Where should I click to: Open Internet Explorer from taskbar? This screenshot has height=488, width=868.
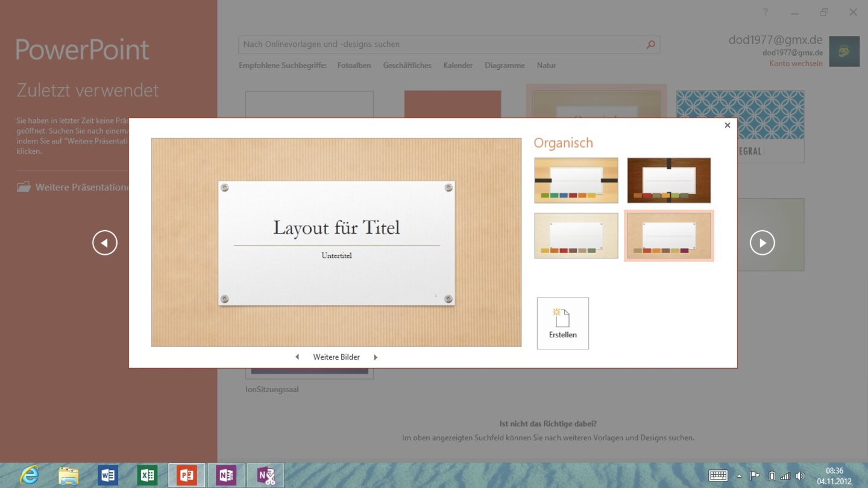28,475
